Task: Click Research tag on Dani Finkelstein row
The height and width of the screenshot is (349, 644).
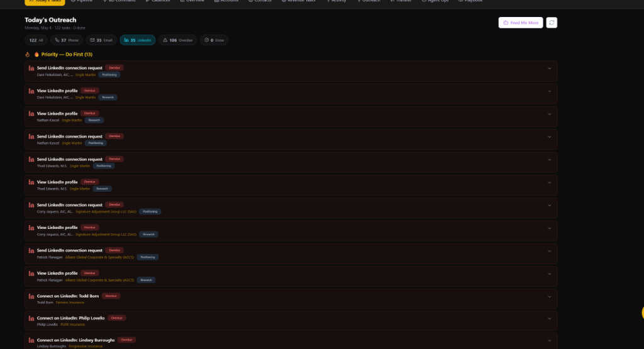Action: [x=108, y=97]
